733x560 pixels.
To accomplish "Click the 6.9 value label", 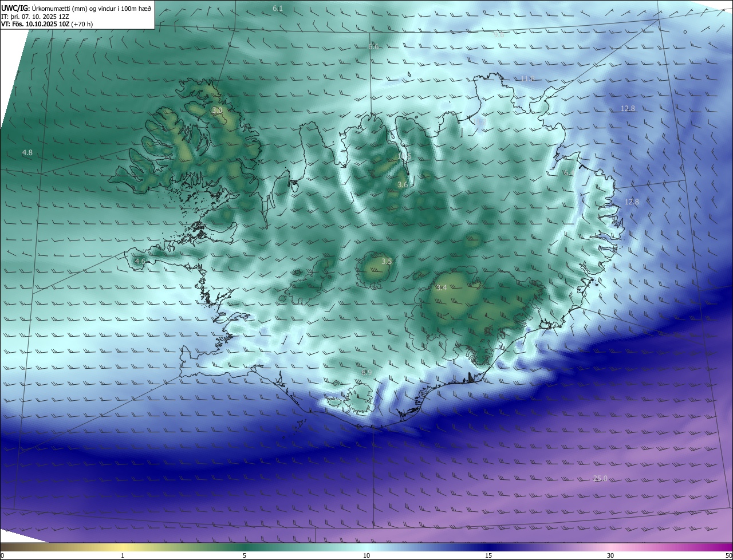I will pyautogui.click(x=366, y=373).
